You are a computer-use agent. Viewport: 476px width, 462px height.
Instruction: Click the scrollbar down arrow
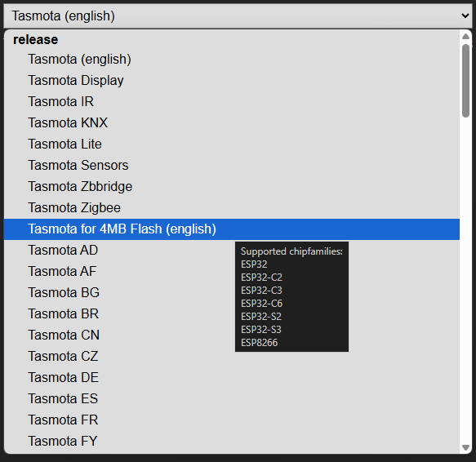[465, 447]
